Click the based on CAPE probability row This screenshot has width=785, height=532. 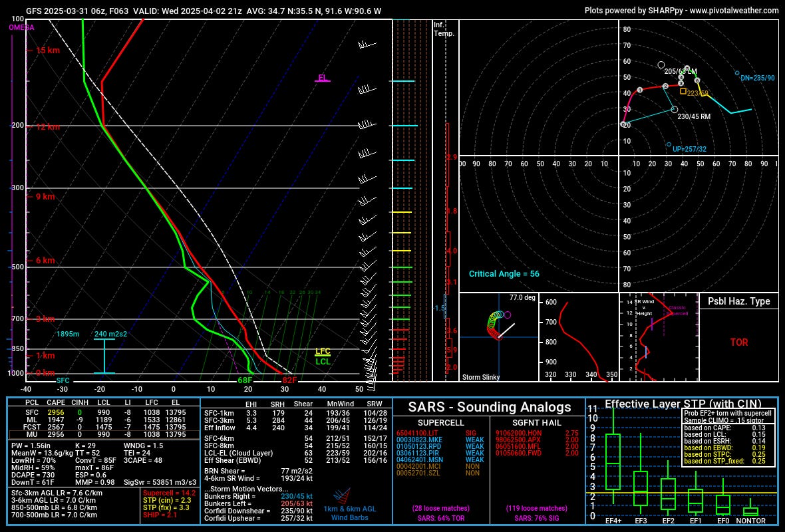coord(724,428)
